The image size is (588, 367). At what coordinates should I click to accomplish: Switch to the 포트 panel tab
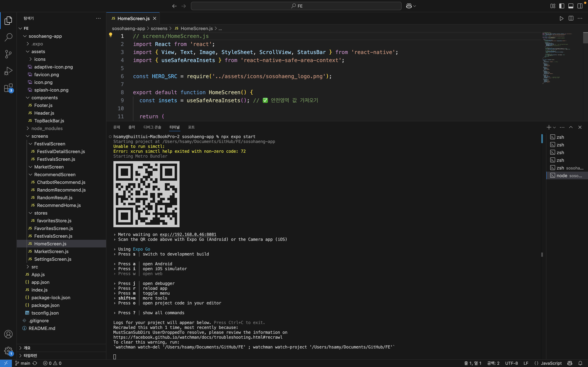[x=191, y=127]
